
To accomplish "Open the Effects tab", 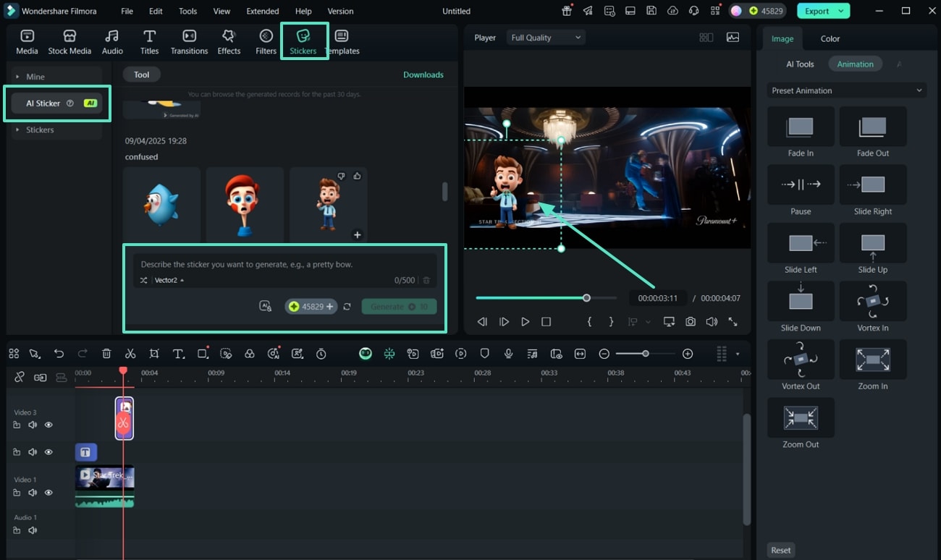I will coord(229,42).
